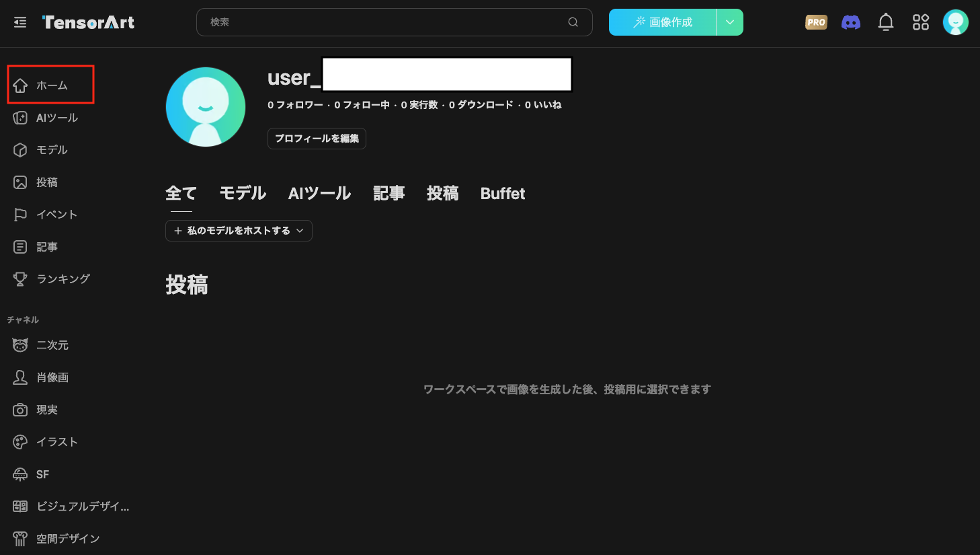The width and height of the screenshot is (980, 555).
Task: Click the user_ username heading
Action: click(294, 77)
